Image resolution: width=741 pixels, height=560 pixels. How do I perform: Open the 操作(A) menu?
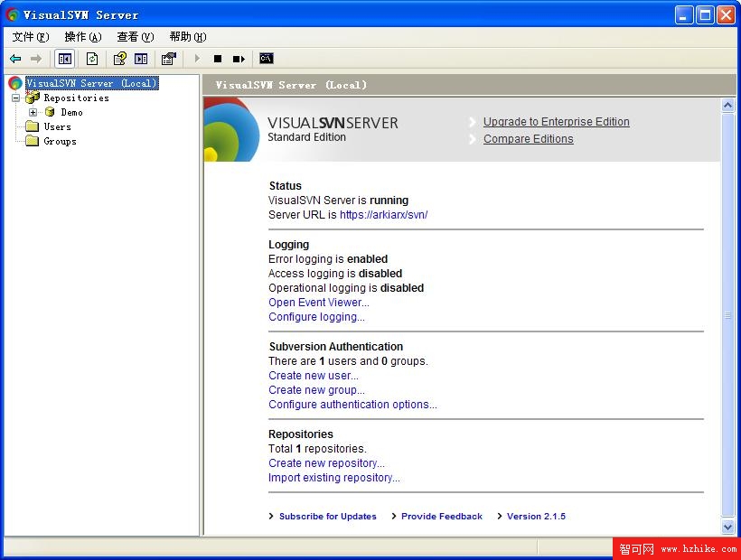[x=83, y=37]
